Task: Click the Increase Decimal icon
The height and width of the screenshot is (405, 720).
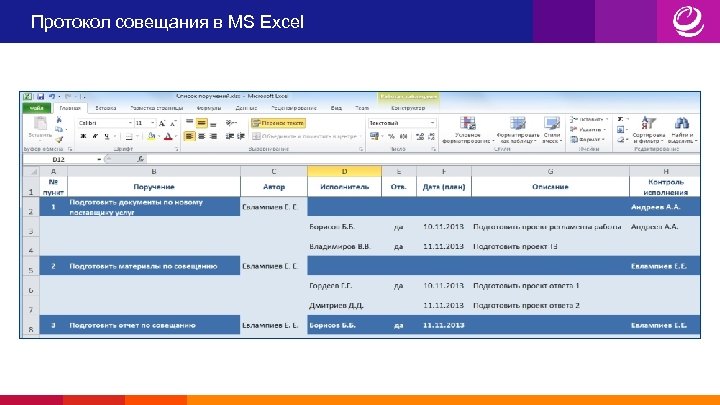Action: point(420,136)
